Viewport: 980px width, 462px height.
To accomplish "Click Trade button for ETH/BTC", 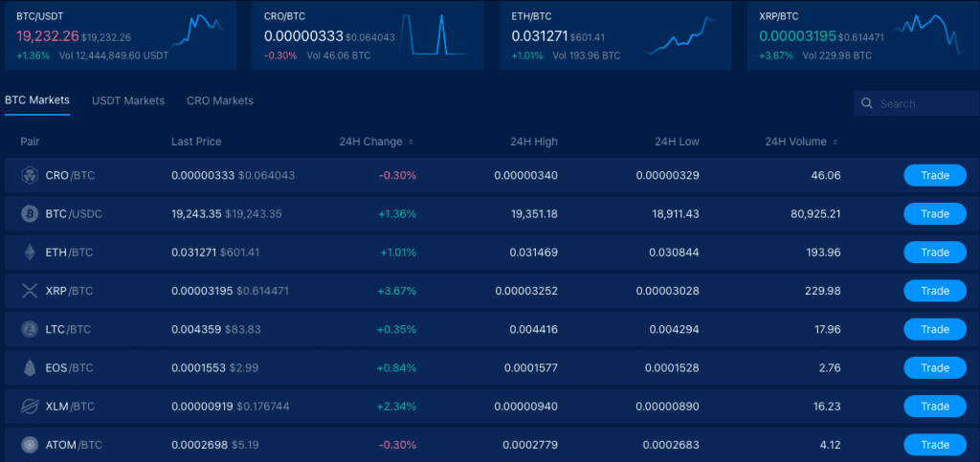I will pos(935,253).
